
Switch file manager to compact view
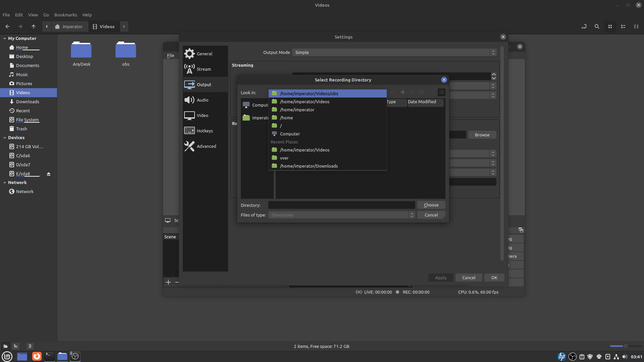click(636, 26)
